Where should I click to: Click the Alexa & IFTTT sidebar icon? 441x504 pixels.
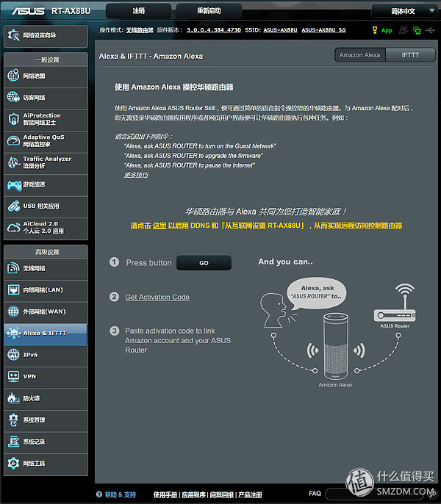click(x=13, y=333)
